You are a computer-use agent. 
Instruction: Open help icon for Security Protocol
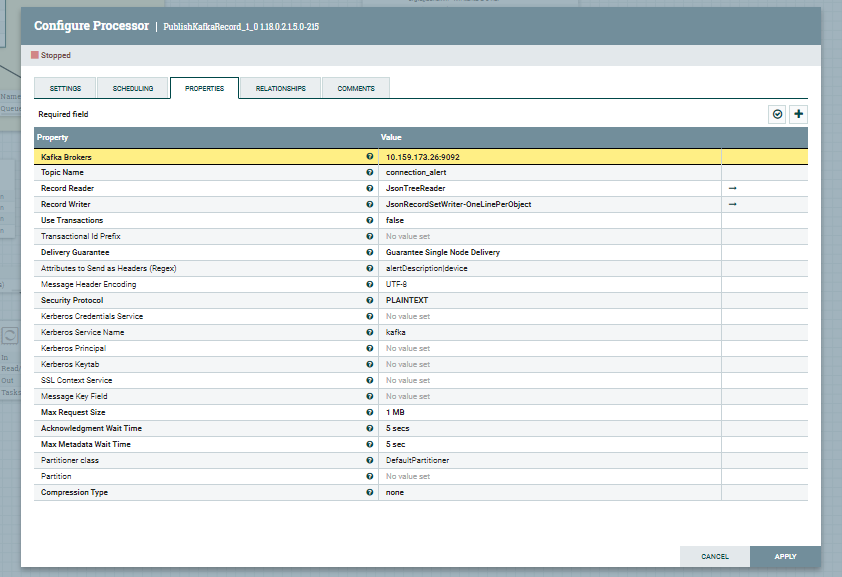pos(369,300)
